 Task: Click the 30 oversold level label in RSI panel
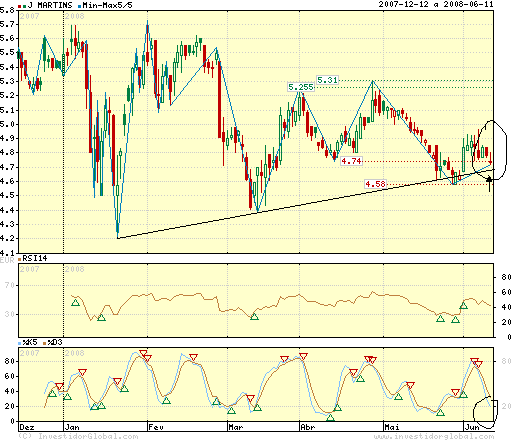coord(9,314)
